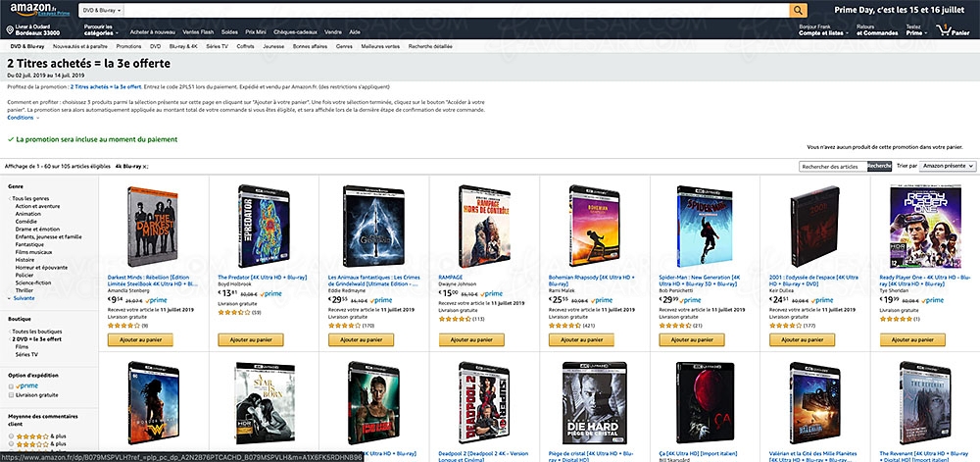The height and width of the screenshot is (462, 980).
Task: Open the Recherche détaillée tab
Action: pos(430,46)
